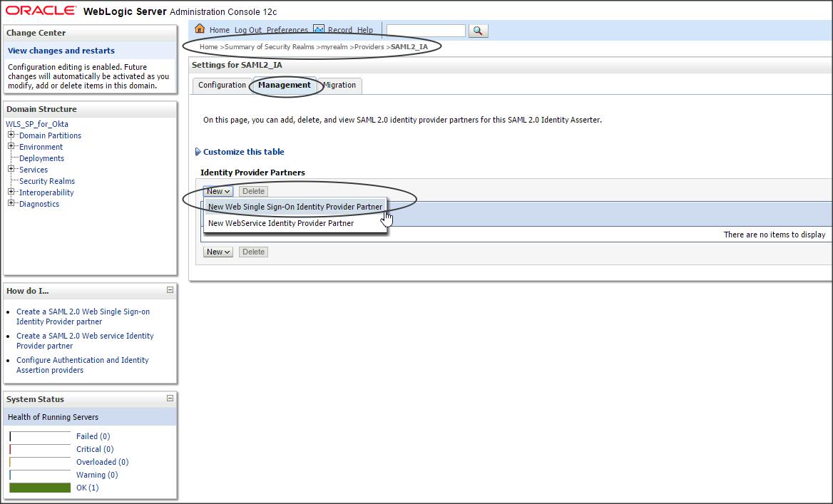Open Diagnostics in Domain Structure
Viewport: 833px width, 504px height.
click(39, 204)
